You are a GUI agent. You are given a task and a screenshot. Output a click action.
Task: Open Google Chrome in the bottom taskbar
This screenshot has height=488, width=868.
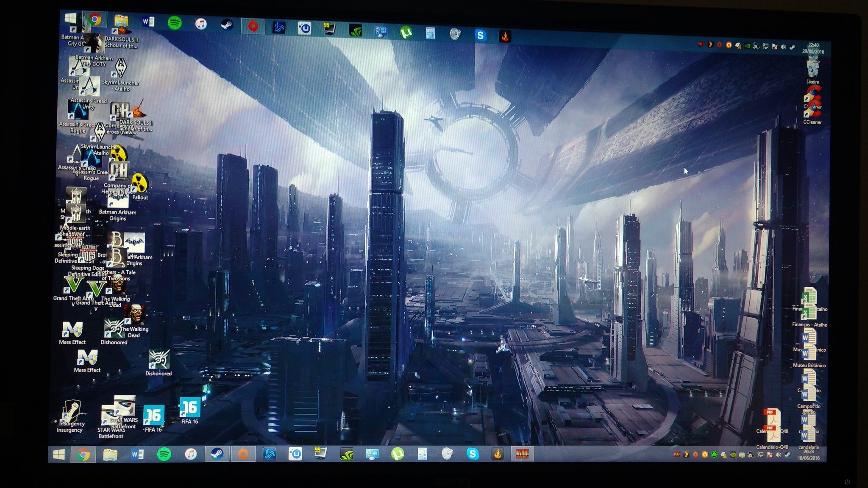83,455
